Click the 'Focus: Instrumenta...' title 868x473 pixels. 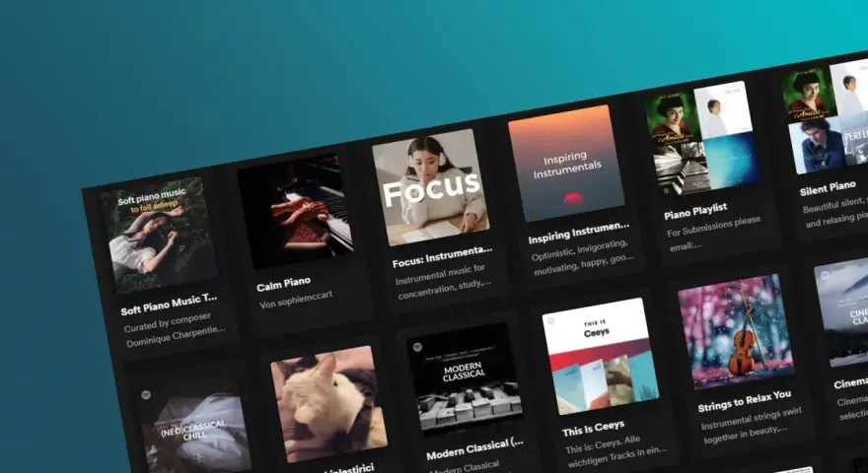pos(442,256)
